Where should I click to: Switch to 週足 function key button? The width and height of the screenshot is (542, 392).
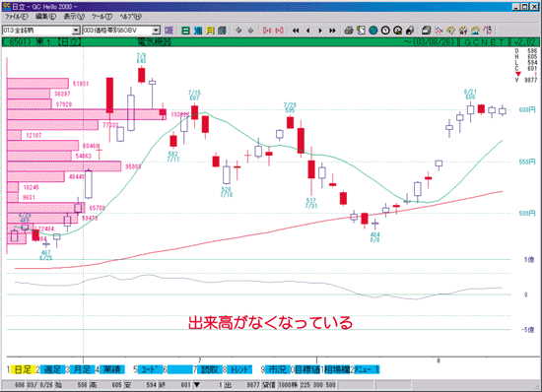point(52,369)
